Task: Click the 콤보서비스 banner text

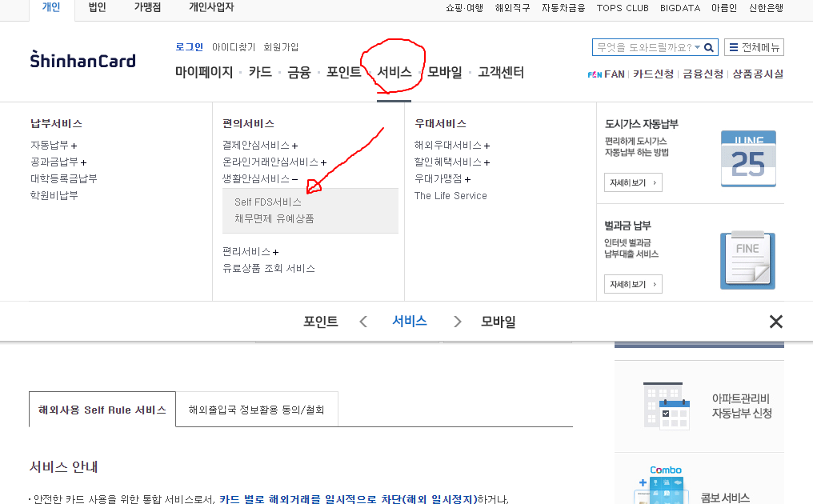Action: point(725,498)
